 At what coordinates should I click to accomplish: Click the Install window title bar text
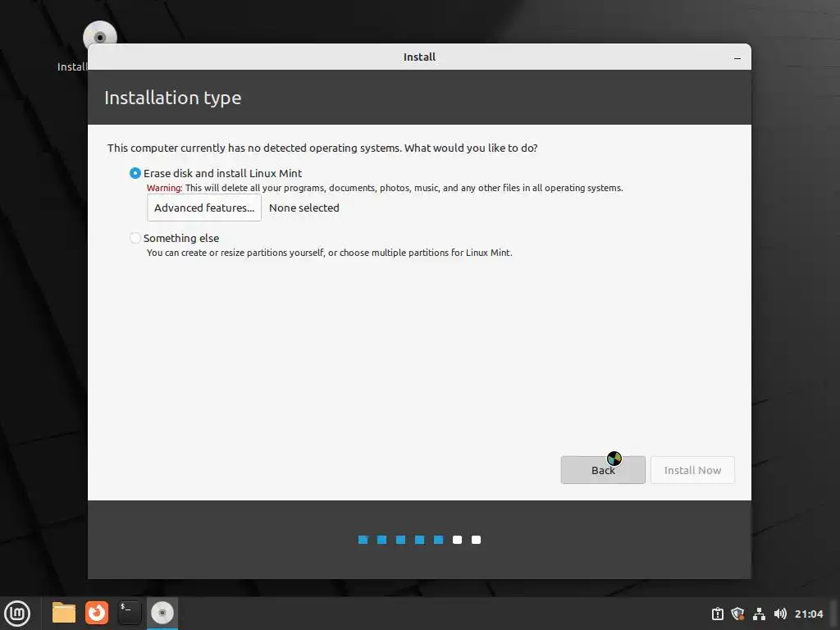[x=419, y=57]
